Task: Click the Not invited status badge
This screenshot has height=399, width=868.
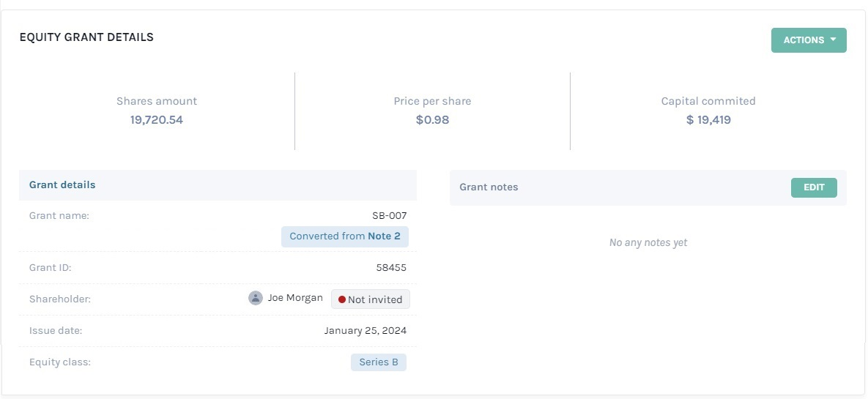Action: 371,299
